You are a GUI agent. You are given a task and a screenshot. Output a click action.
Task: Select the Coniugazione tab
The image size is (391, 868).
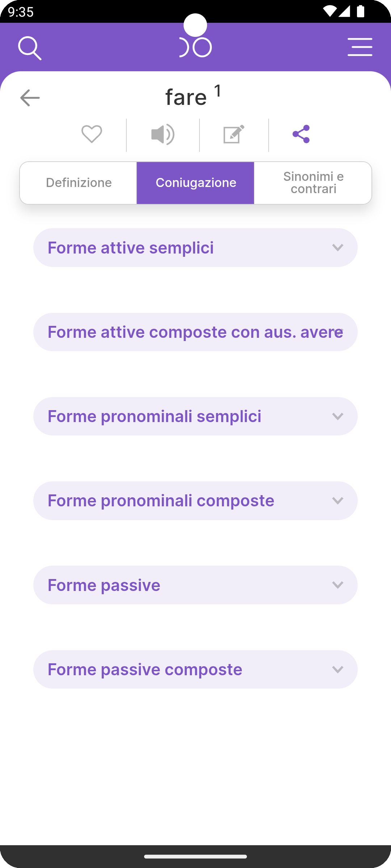[x=195, y=183]
